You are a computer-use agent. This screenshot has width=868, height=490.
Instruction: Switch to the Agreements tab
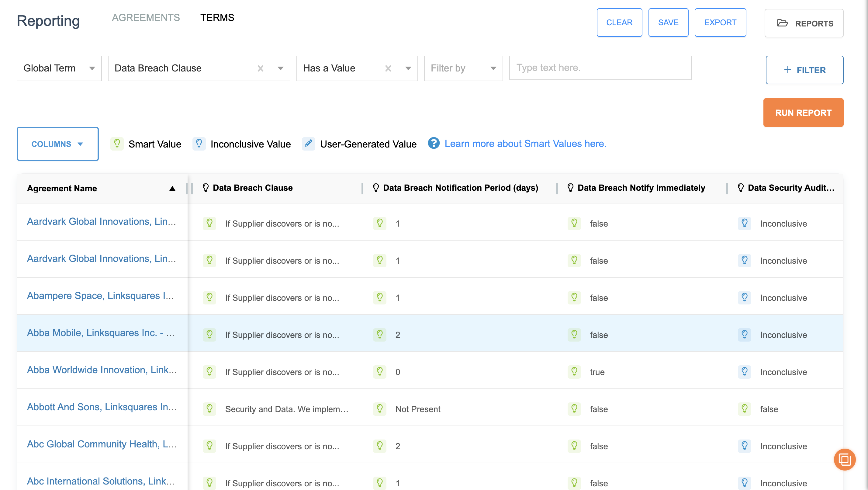146,18
